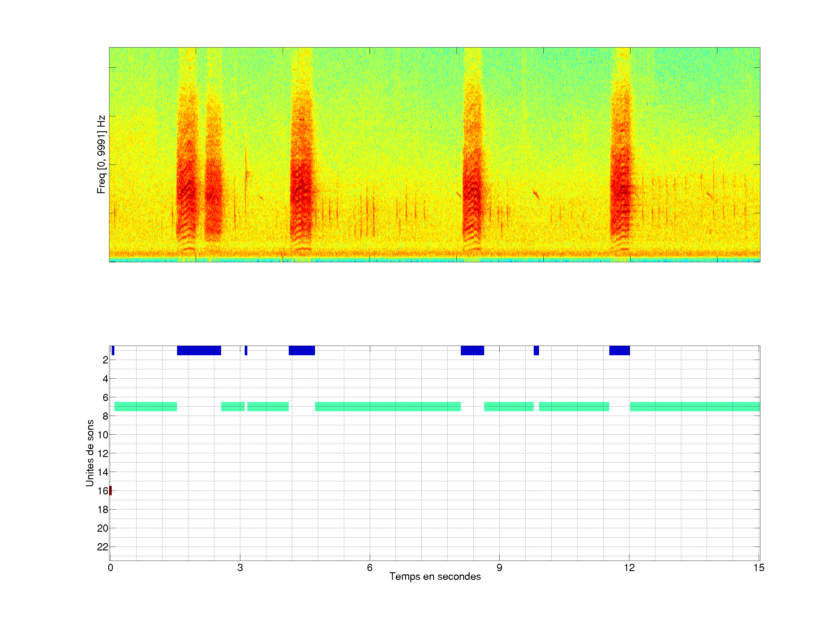
Task: Click the blue bar between 8 and 9 seconds
Action: 473,351
